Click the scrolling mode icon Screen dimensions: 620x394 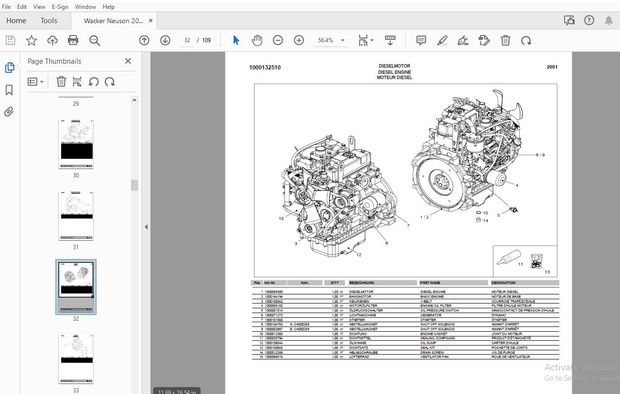click(x=390, y=40)
